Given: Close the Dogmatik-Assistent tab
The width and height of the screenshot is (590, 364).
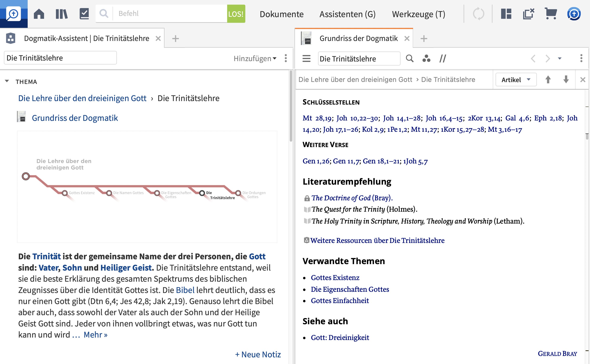Looking at the screenshot, I should (158, 39).
